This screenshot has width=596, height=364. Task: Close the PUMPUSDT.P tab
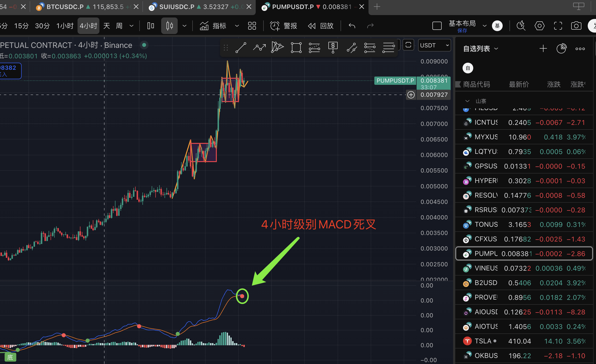pos(362,7)
